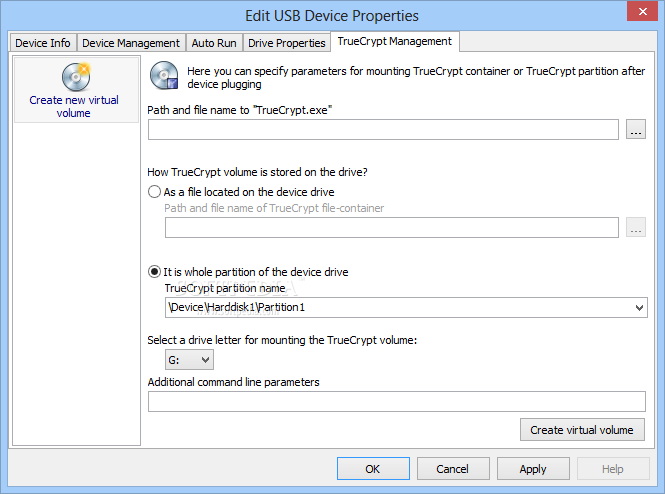Switch to the Drive Properties tab
Screen dimensions: 665x494
pyautogui.click(x=287, y=43)
